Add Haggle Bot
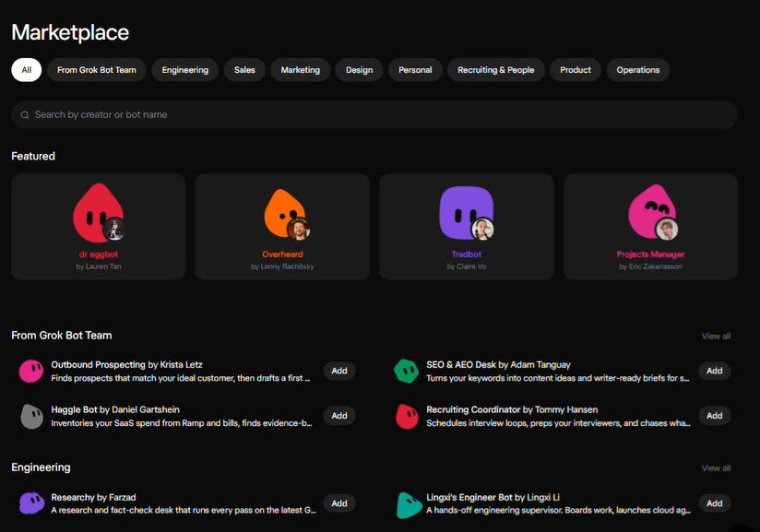This screenshot has height=532, width=760. pyautogui.click(x=339, y=416)
